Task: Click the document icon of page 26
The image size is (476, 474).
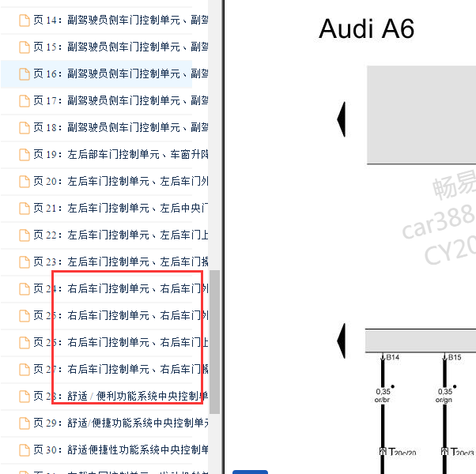Action: point(25,343)
